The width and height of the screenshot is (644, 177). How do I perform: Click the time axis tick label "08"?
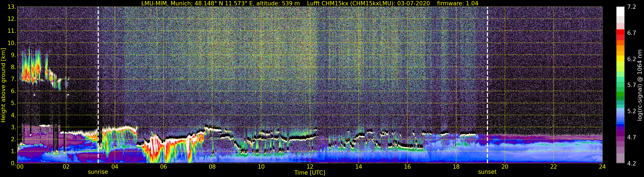212,167
